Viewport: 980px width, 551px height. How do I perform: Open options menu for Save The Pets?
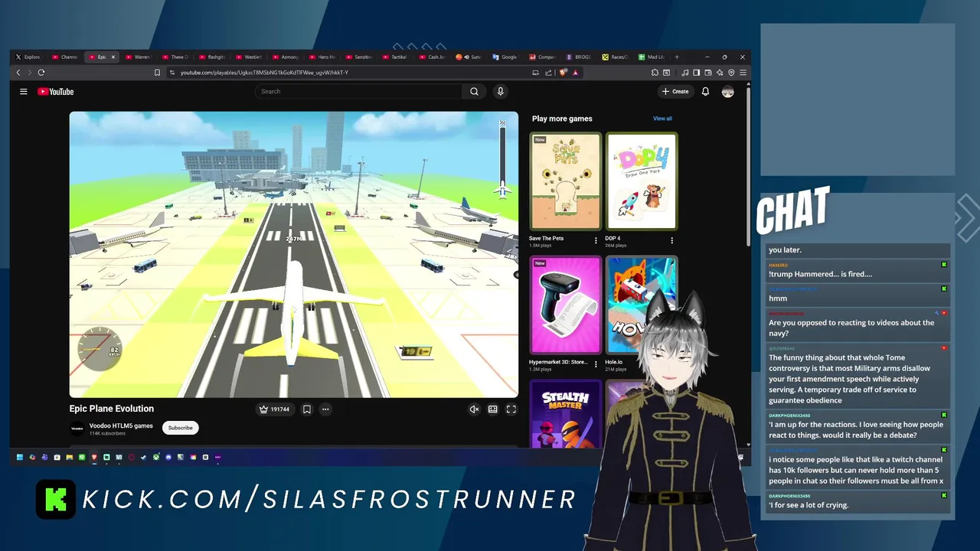[596, 241]
